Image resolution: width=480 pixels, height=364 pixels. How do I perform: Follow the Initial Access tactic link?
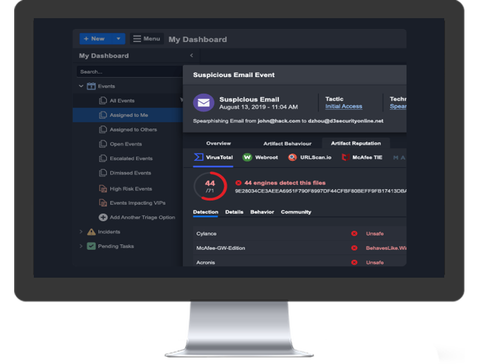coord(344,106)
